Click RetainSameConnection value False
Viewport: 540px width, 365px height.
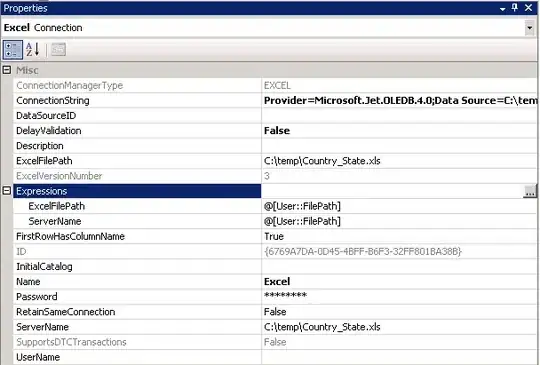click(275, 312)
